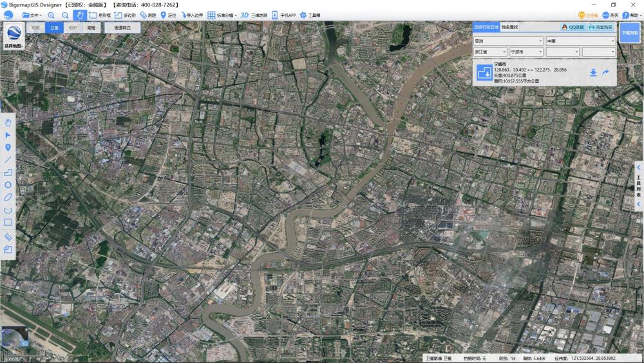Select the line drawing tool in left sidebar
Image resolution: width=644 pixels, height=363 pixels.
coord(8,160)
